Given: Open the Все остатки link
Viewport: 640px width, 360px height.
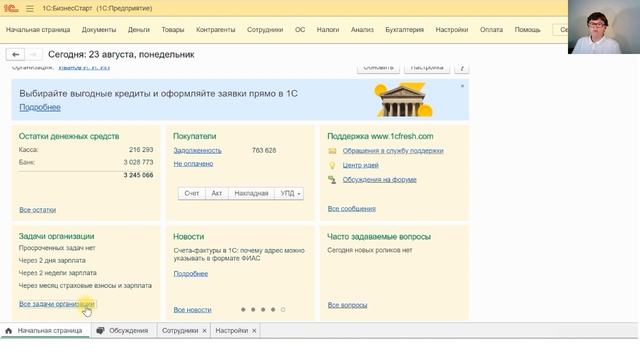Looking at the screenshot, I should point(38,210).
